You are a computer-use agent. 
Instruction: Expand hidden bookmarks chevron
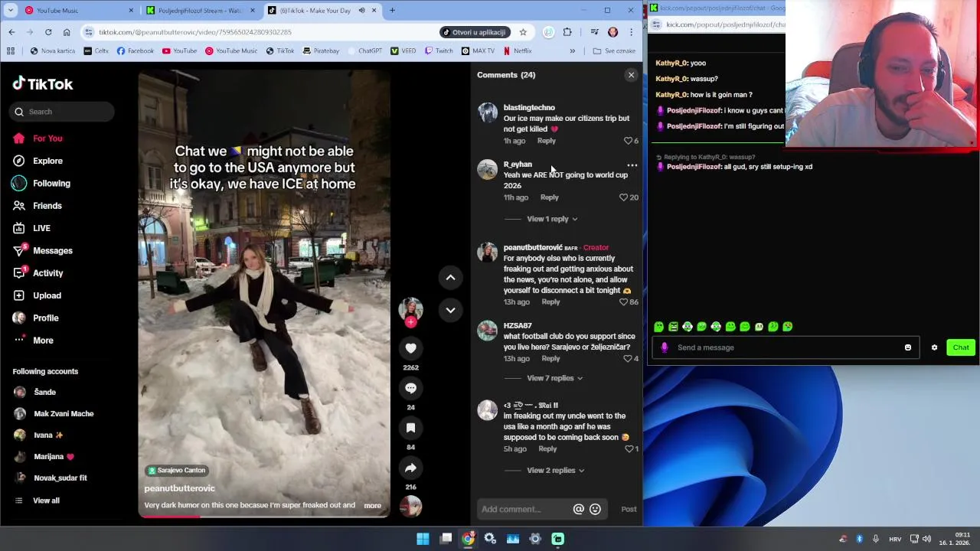tap(572, 51)
